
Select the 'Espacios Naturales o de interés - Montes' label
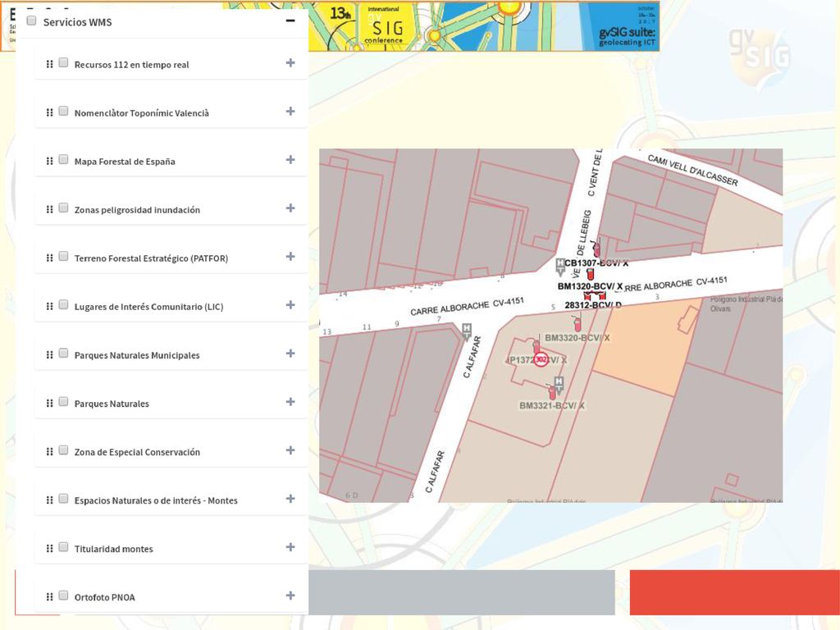coord(156,500)
